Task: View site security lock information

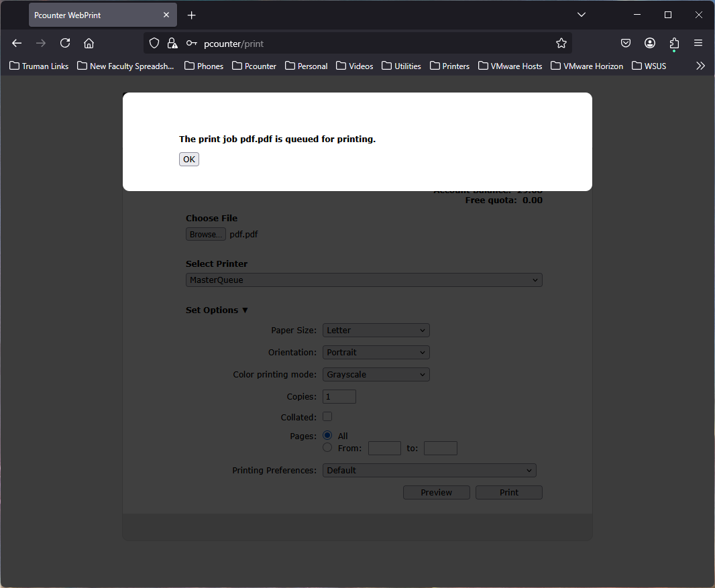Action: click(x=172, y=44)
